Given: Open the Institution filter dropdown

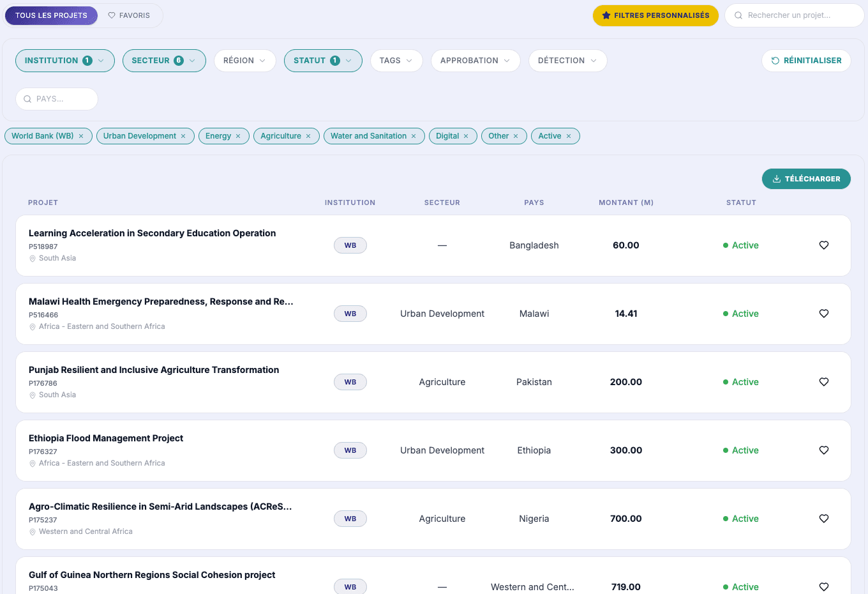Looking at the screenshot, I should pos(65,61).
